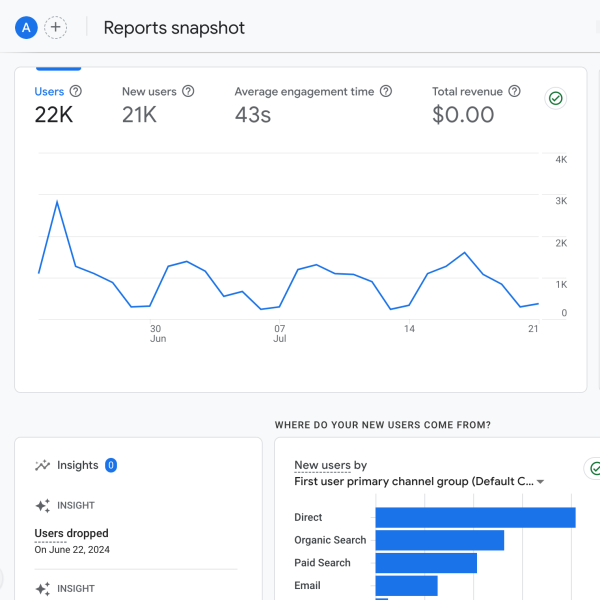Select the Users metric tab
The width and height of the screenshot is (600, 600).
(53, 105)
